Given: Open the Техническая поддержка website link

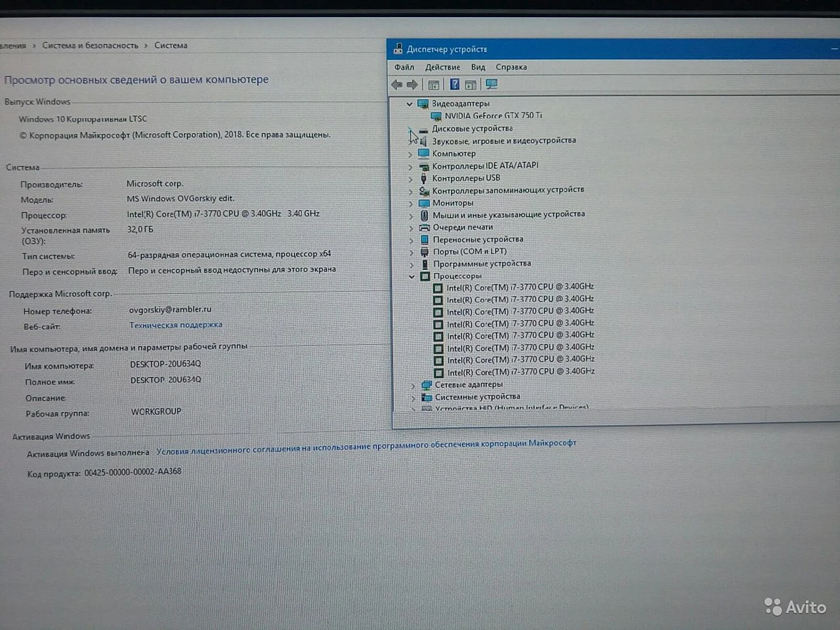Looking at the screenshot, I should [x=176, y=325].
